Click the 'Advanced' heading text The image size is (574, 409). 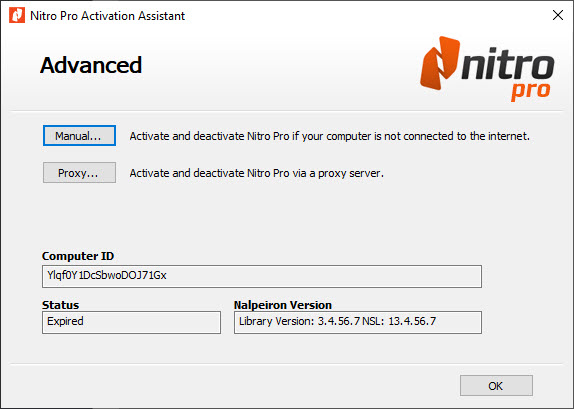[91, 65]
